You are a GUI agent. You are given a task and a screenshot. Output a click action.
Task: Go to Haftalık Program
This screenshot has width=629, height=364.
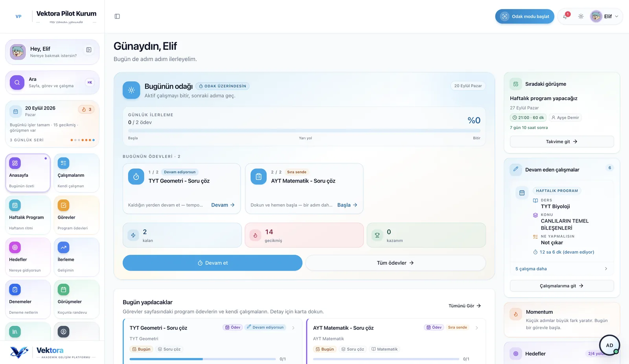tap(28, 215)
